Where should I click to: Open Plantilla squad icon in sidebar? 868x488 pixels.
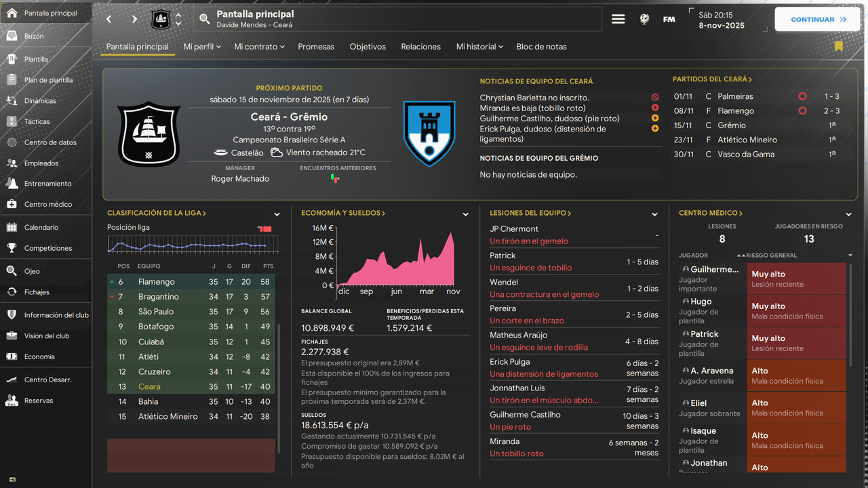click(x=12, y=59)
